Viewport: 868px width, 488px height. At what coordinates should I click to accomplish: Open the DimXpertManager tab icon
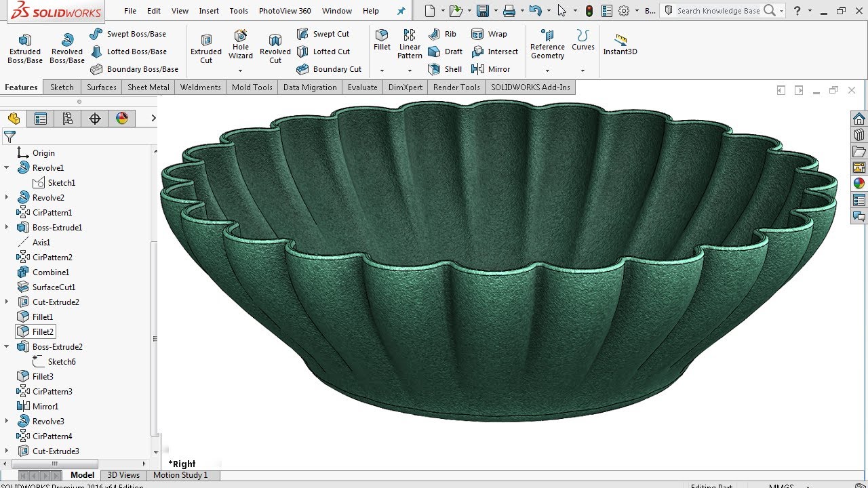point(95,119)
